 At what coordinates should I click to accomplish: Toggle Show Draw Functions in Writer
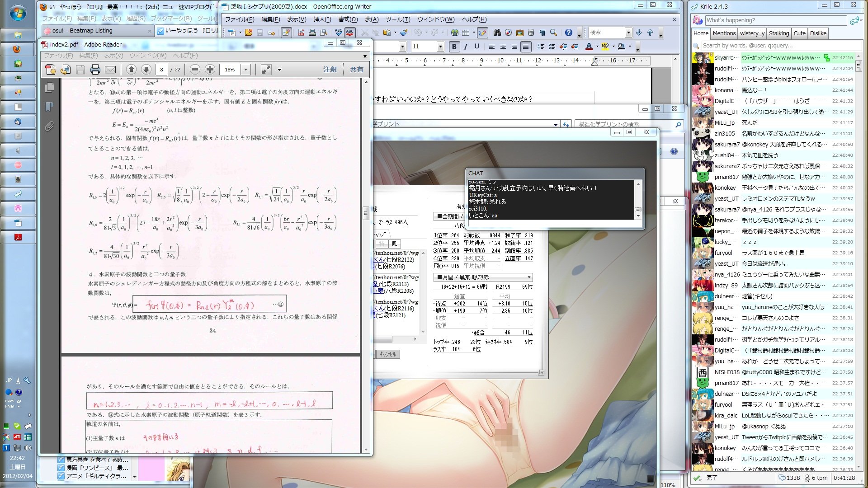[482, 33]
